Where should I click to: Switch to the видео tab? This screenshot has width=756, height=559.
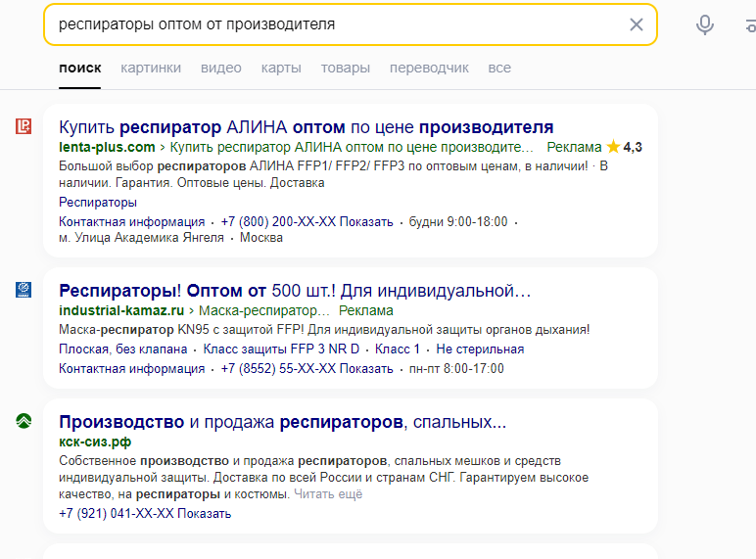click(221, 68)
